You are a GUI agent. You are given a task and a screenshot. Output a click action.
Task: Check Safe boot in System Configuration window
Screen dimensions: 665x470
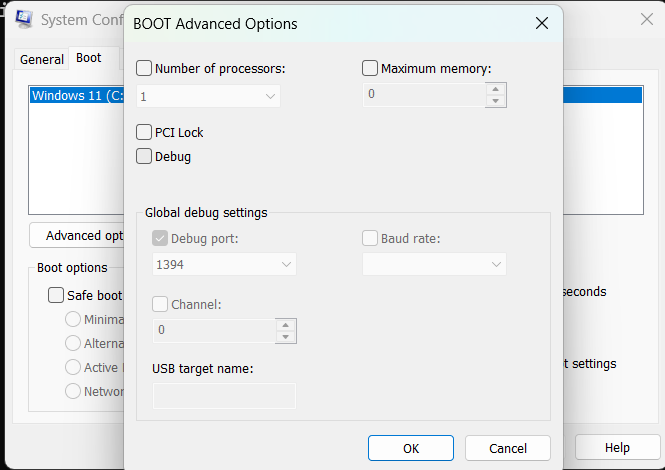[x=56, y=295]
